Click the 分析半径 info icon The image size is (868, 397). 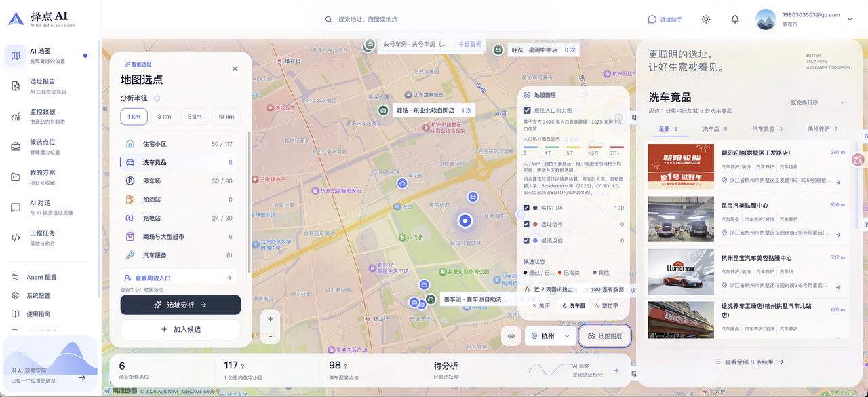(157, 98)
